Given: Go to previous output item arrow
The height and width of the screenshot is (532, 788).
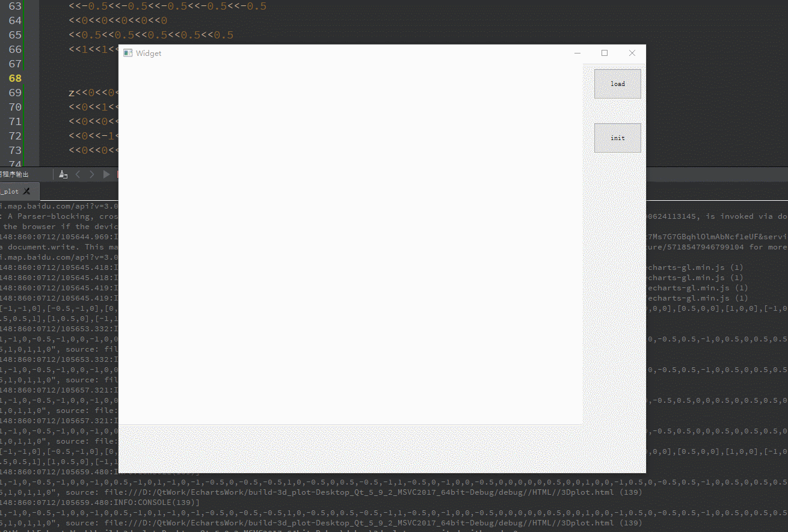Looking at the screenshot, I should [78, 174].
